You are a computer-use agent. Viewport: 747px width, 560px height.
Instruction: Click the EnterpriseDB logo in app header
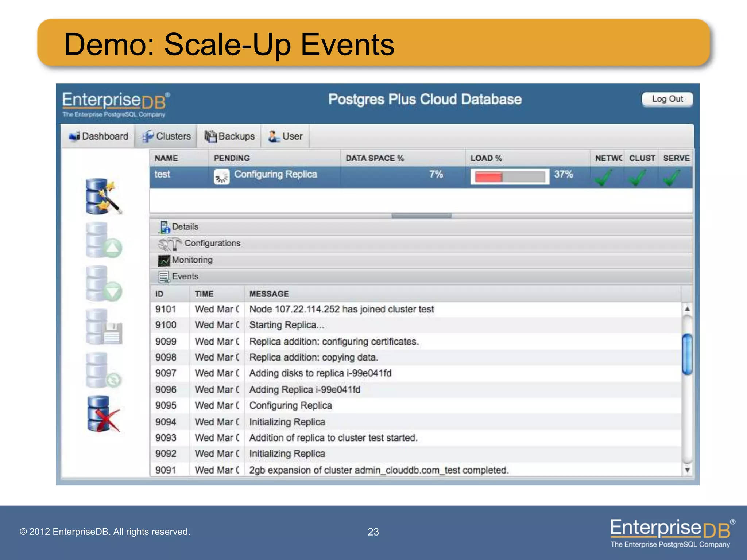coord(116,104)
